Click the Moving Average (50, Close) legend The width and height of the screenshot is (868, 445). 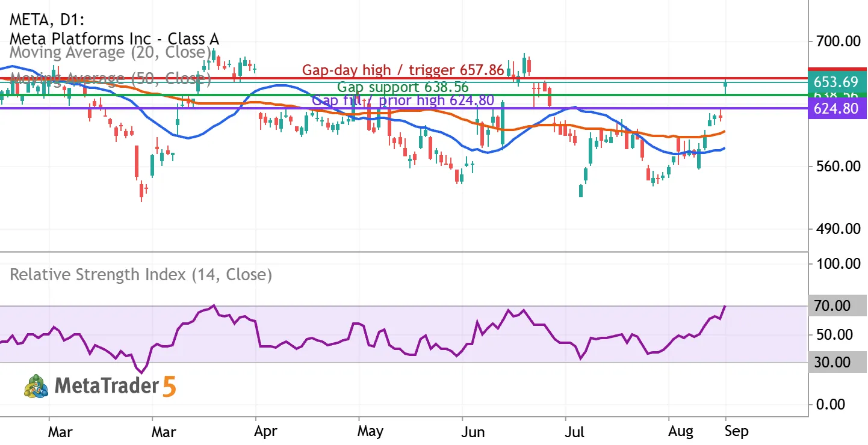tap(111, 78)
